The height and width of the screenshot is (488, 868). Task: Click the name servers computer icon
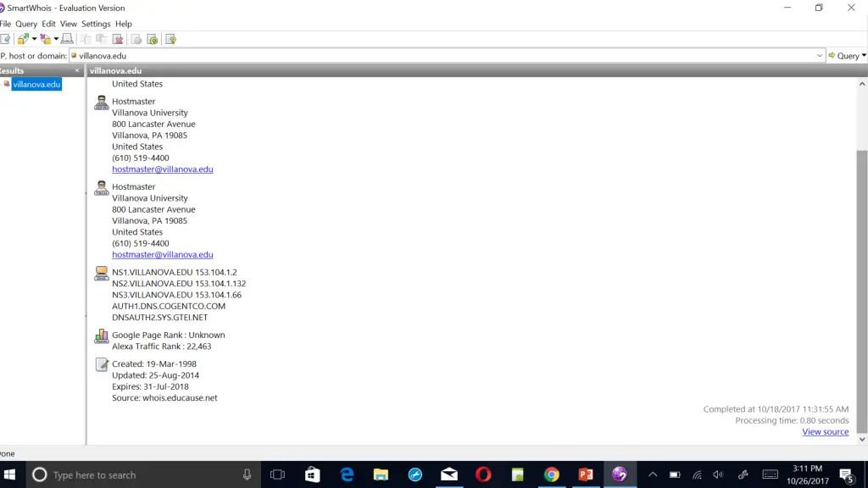(x=102, y=274)
